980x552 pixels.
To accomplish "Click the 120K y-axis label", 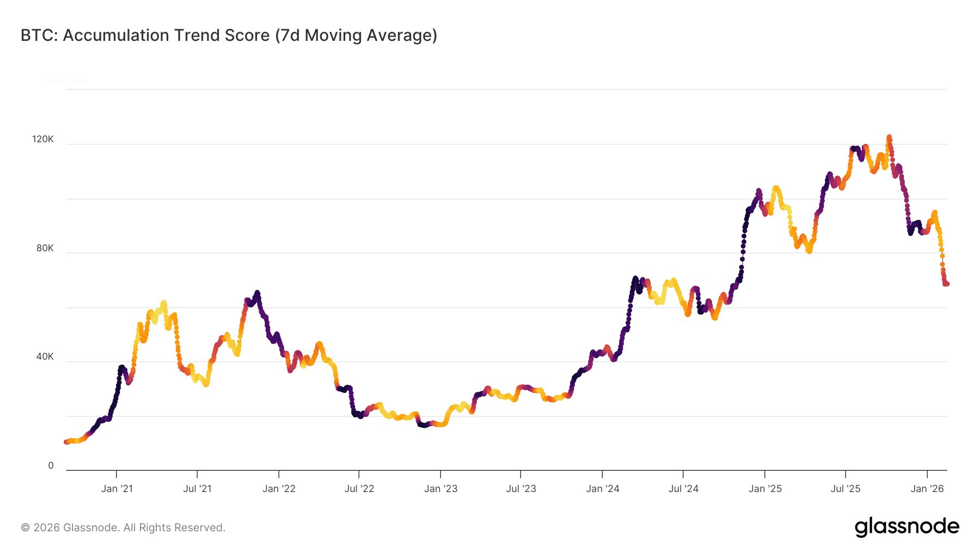I will 43,139.
